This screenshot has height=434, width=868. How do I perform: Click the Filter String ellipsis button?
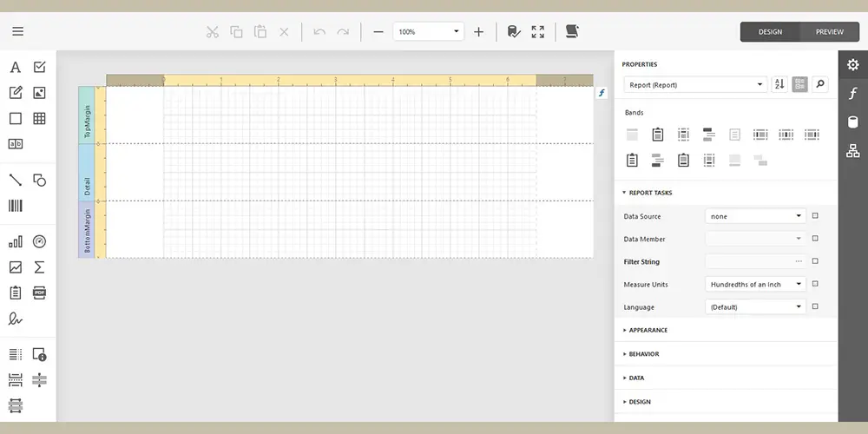pos(799,261)
